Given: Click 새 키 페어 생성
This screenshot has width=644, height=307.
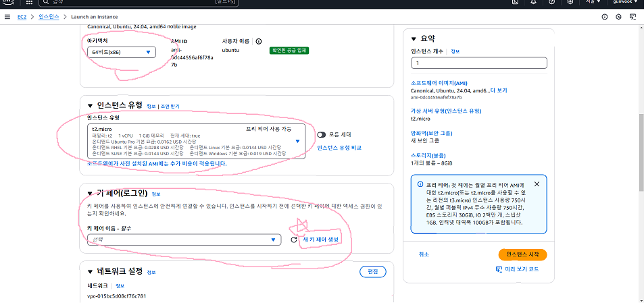Looking at the screenshot, I should click(x=320, y=240).
